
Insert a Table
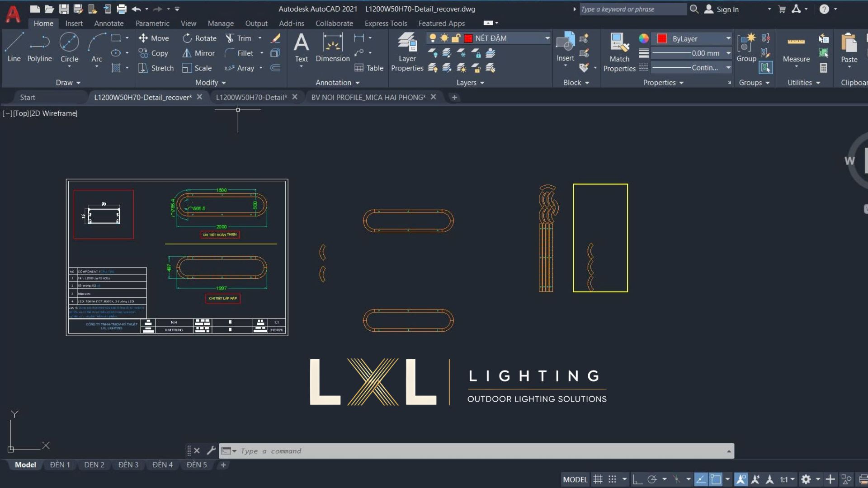click(369, 68)
